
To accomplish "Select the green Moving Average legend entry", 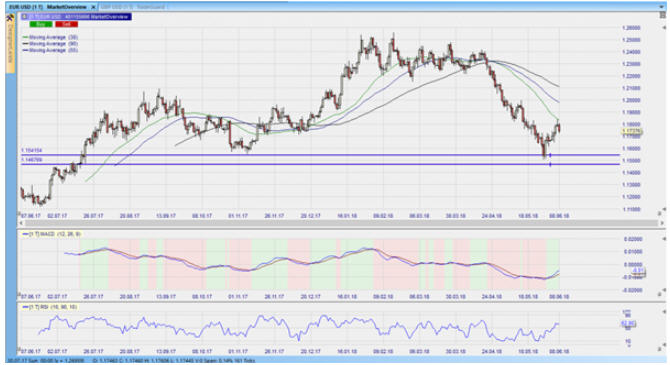I will [50, 37].
